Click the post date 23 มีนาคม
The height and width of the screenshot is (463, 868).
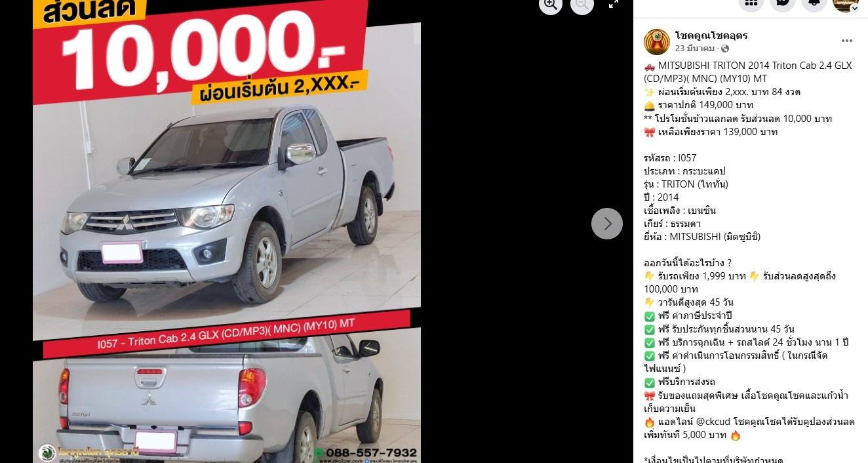[694, 49]
